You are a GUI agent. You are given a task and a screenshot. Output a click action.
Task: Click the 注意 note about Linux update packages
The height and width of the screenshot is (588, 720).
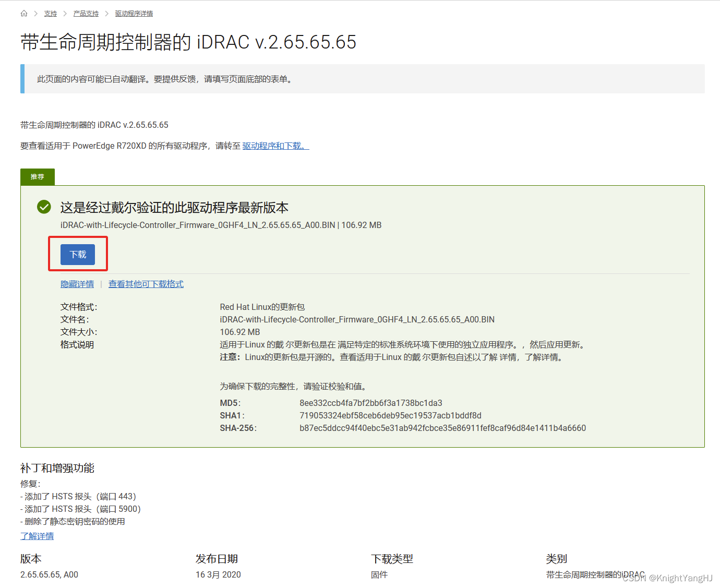393,357
